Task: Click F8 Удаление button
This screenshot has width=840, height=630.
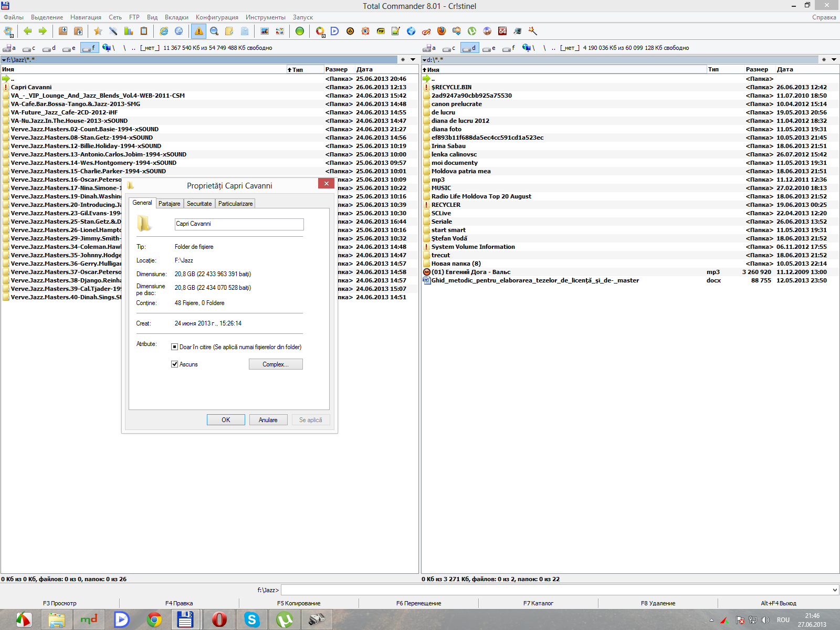Action: pos(658,603)
